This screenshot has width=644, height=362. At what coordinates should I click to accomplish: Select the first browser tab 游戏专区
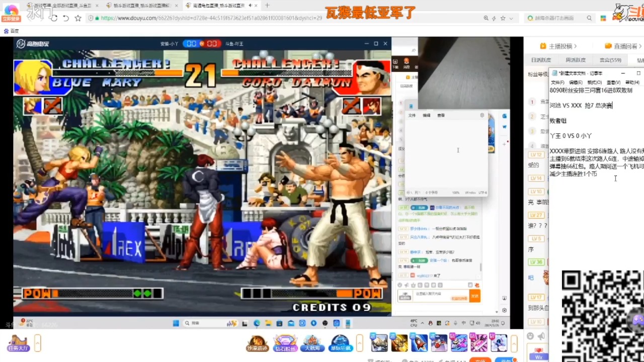point(63,6)
